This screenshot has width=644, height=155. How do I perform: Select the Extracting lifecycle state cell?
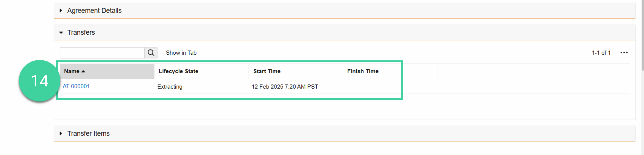tap(170, 87)
